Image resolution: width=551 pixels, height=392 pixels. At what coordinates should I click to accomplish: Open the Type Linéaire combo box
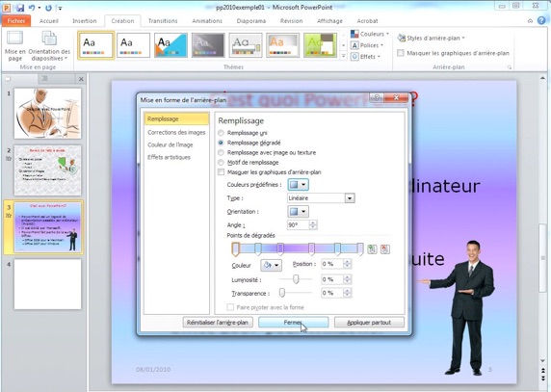pos(321,198)
